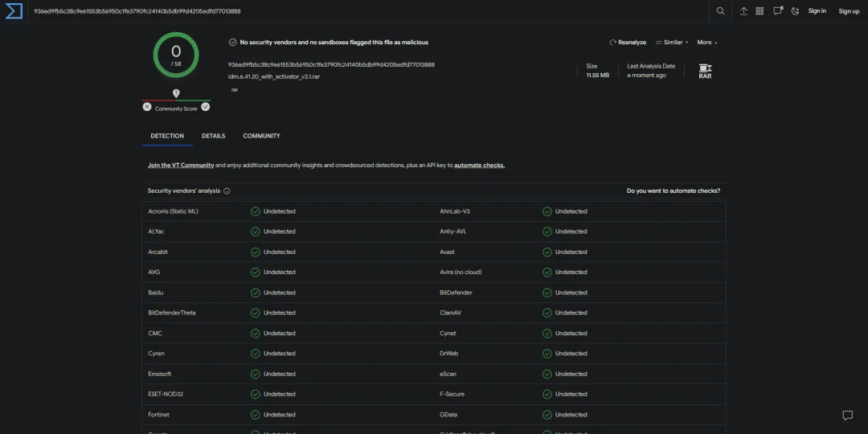868x434 pixels.
Task: Open chat bubble icon at bottom right
Action: click(847, 416)
